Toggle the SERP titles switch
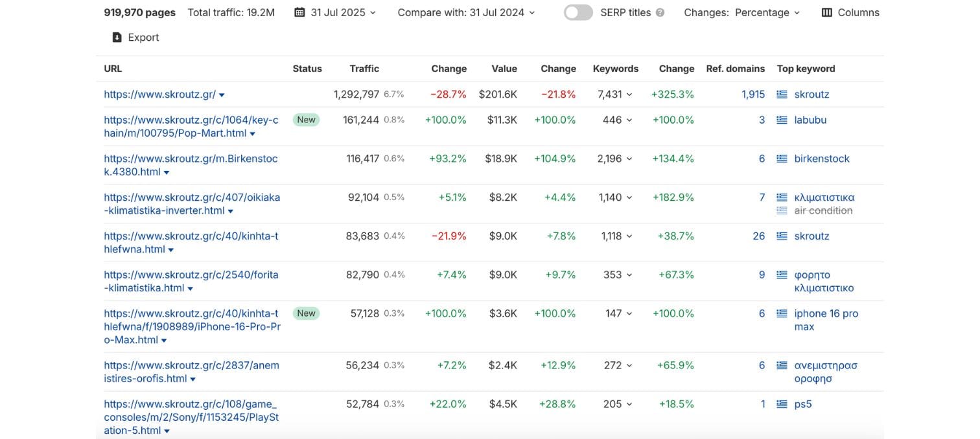The width and height of the screenshot is (980, 439). 577,12
